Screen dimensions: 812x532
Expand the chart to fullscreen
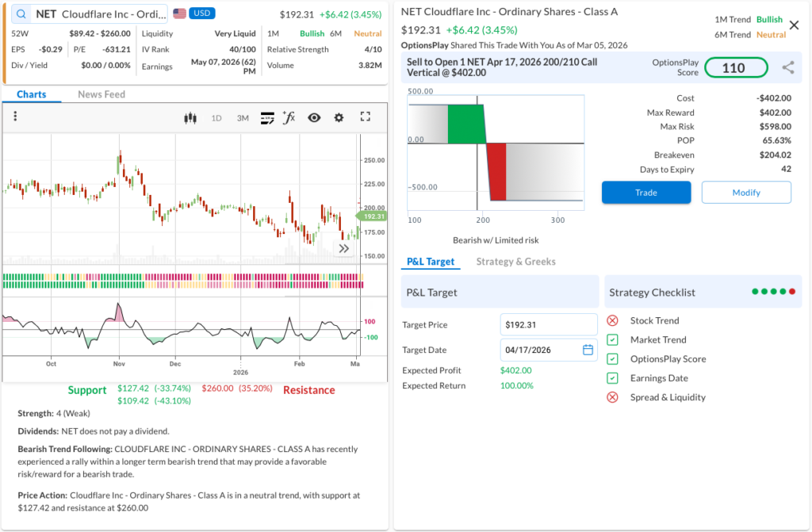pos(366,117)
